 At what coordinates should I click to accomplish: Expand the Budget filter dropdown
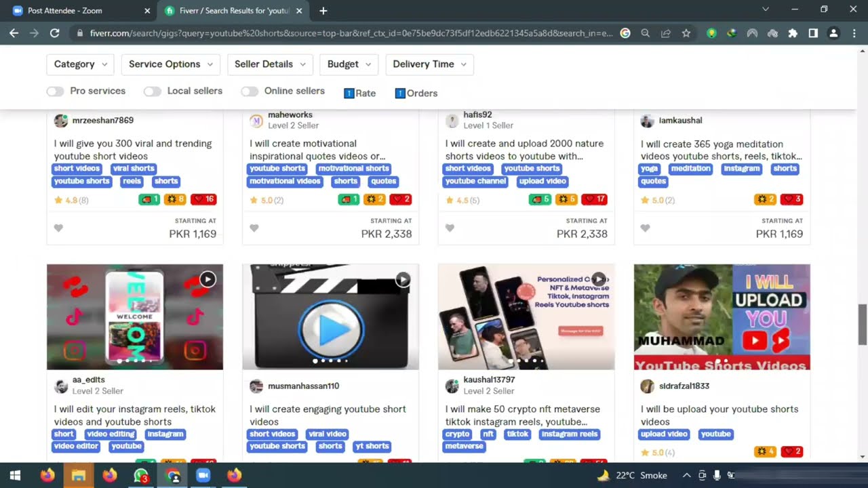pos(349,64)
